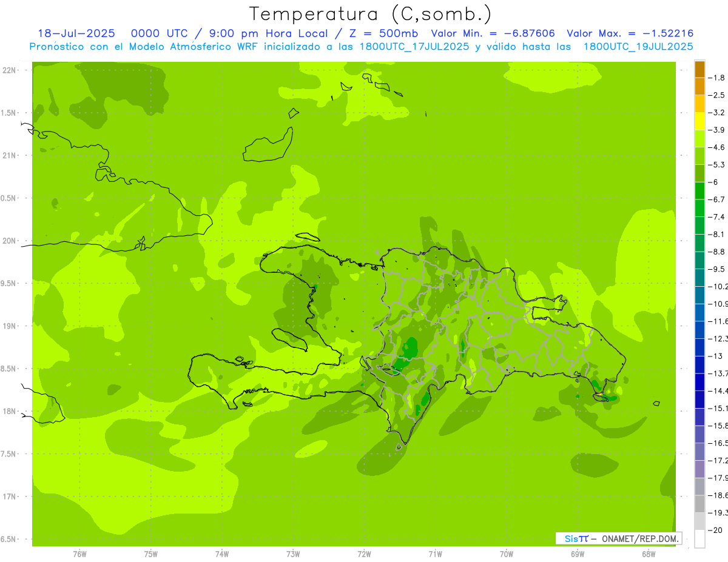The width and height of the screenshot is (728, 562).
Task: Click the '-3.2' legend value
Action: point(716,113)
